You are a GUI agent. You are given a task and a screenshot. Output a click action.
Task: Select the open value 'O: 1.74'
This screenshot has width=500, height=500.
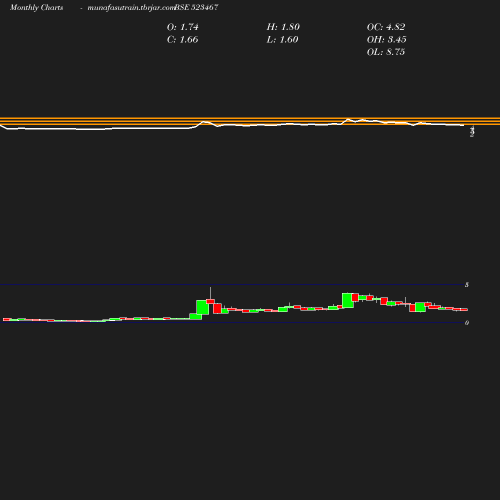[x=183, y=27]
